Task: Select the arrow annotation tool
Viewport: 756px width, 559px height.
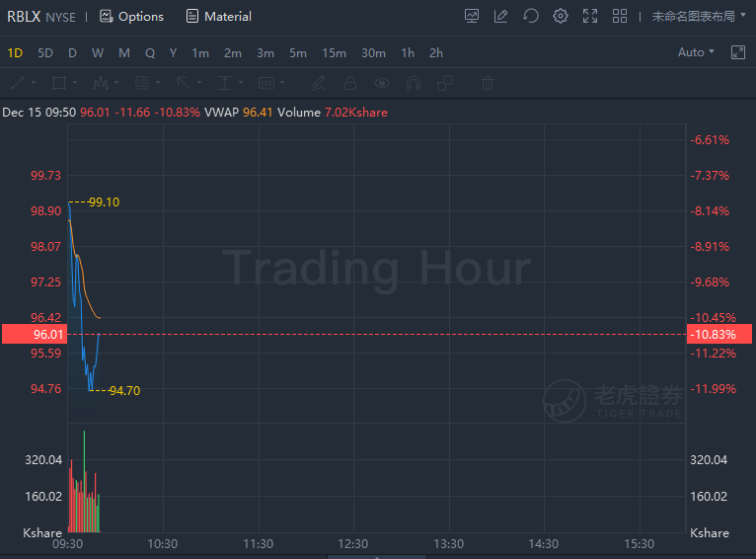Action: [x=184, y=83]
